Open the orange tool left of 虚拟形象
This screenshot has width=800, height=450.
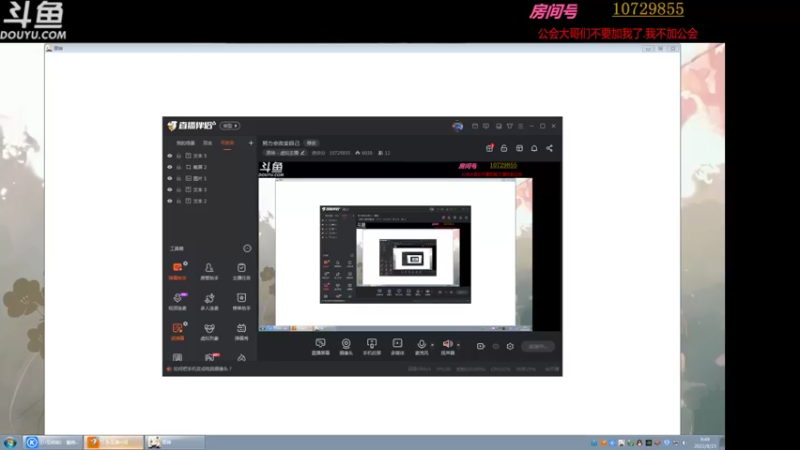(x=178, y=331)
